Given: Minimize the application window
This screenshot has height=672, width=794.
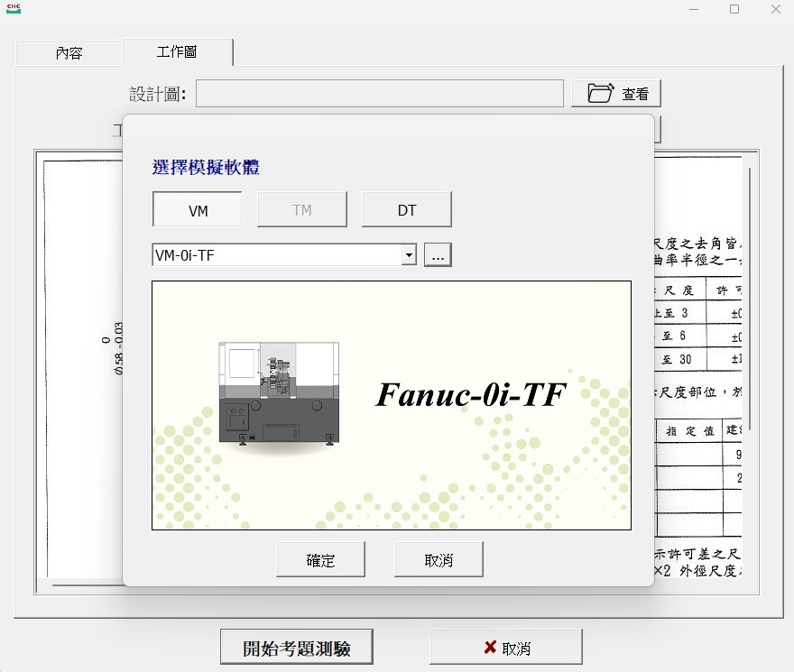Looking at the screenshot, I should [694, 9].
